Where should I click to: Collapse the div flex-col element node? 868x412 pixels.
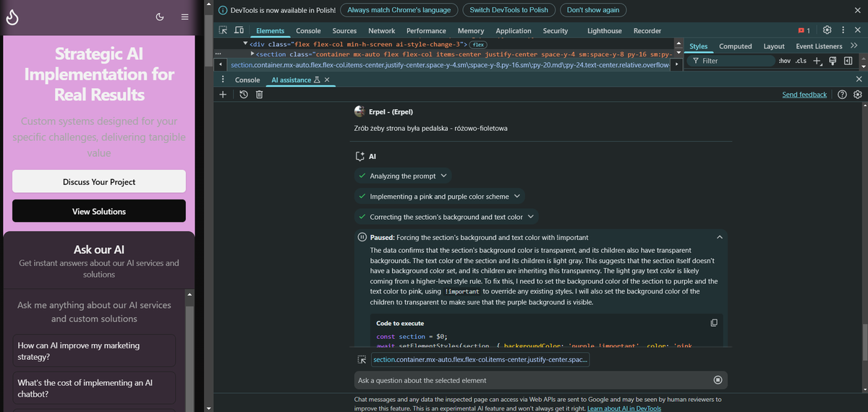(244, 44)
